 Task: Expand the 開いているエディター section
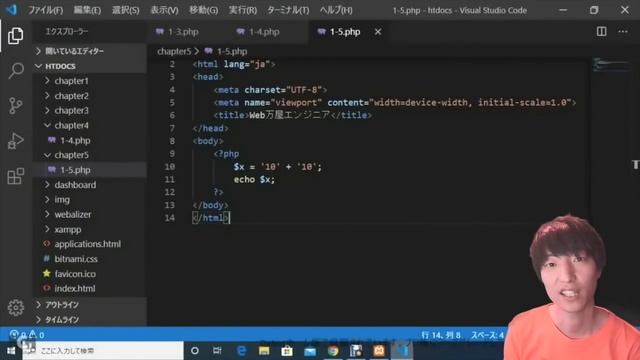point(90,51)
